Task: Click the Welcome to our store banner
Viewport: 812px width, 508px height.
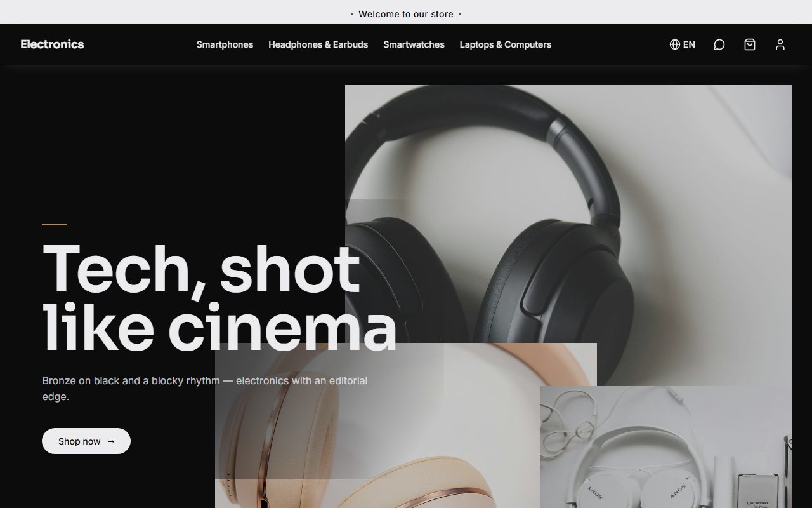Action: click(x=406, y=13)
